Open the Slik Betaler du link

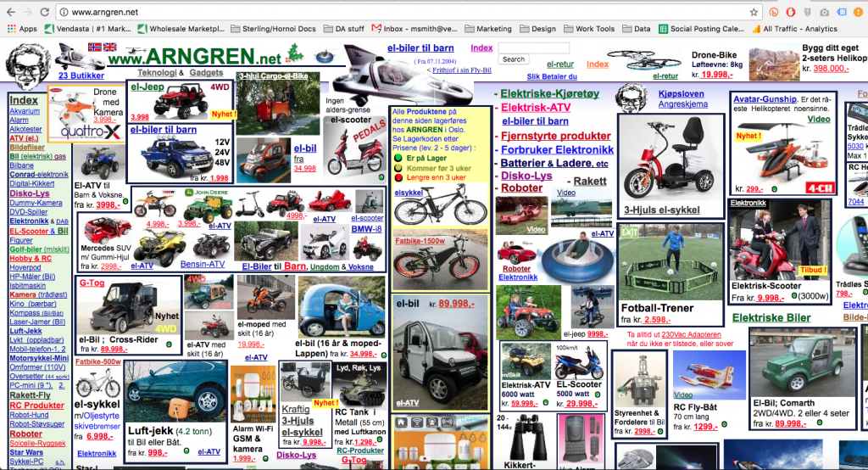tap(551, 76)
